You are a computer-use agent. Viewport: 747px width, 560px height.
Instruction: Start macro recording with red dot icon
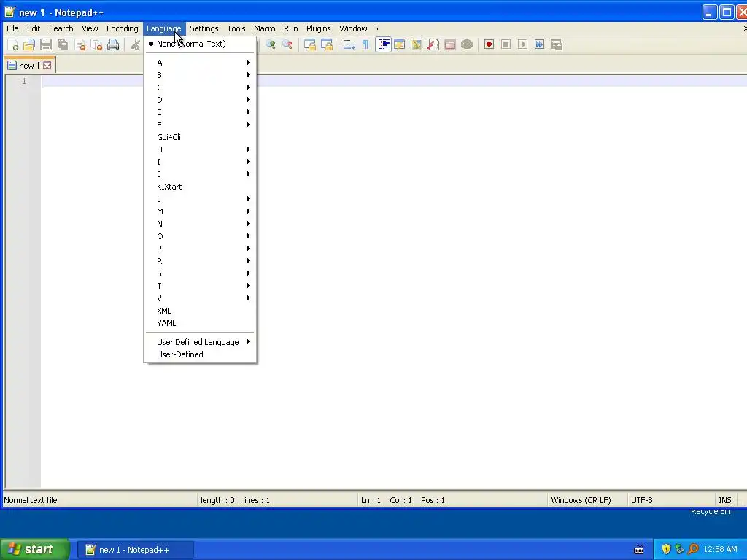coord(489,44)
